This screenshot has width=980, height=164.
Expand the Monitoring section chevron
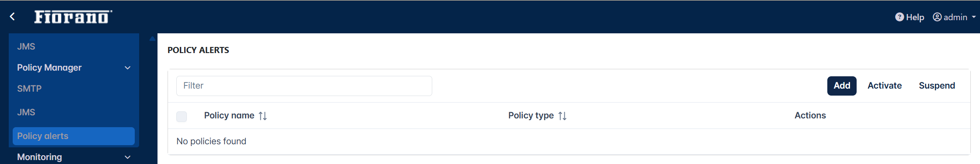pos(128,157)
